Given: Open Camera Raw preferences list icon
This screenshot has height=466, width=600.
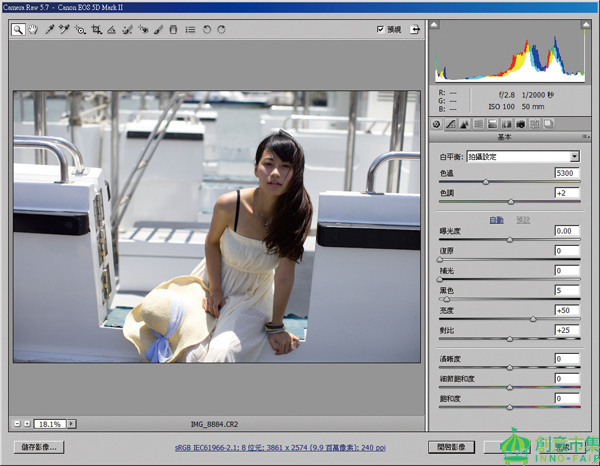Looking at the screenshot, I should click(x=190, y=29).
